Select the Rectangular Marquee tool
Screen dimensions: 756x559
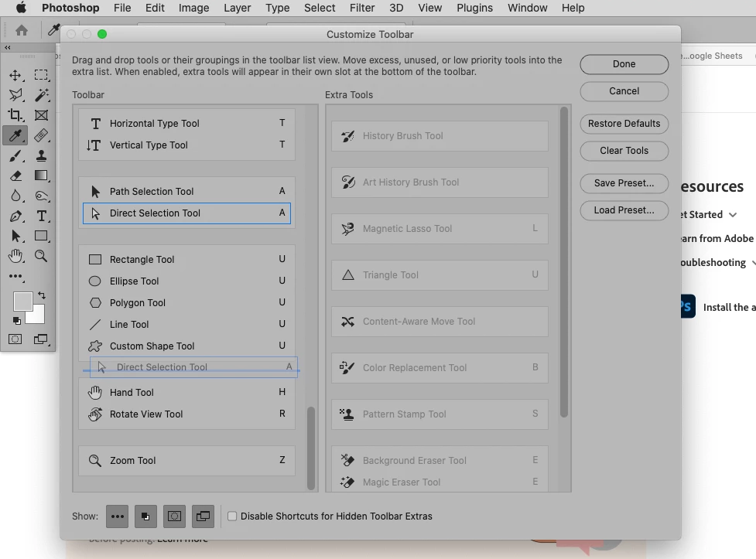41,75
